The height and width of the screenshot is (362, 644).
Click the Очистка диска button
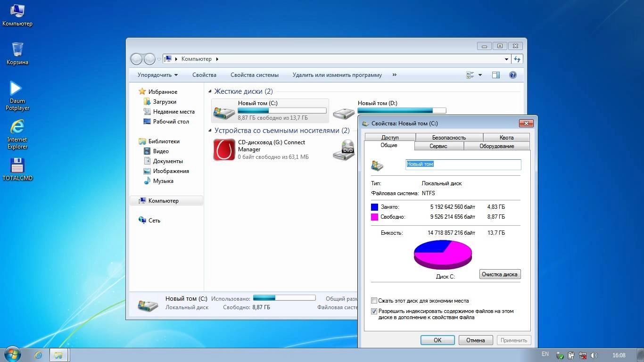500,274
